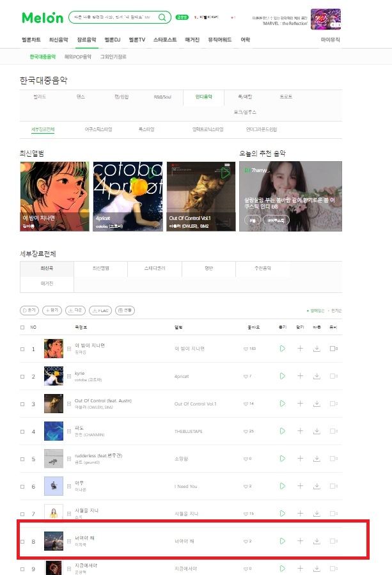Switch to the 스테디셀러 tab

click(x=155, y=269)
